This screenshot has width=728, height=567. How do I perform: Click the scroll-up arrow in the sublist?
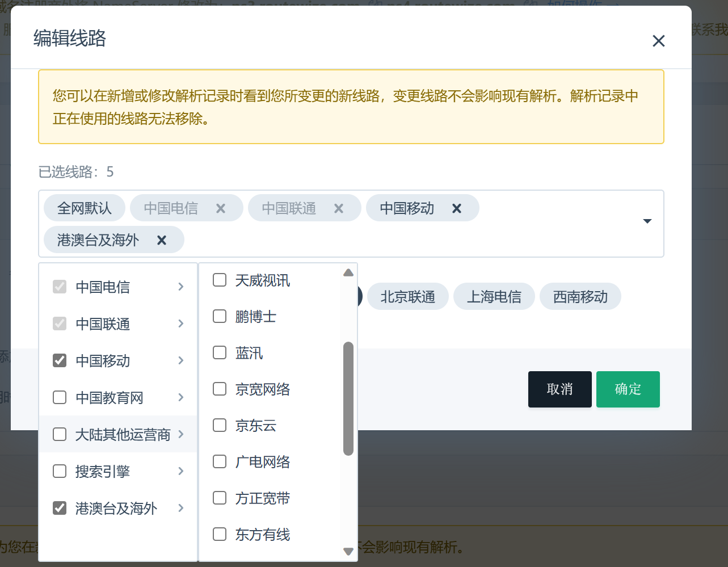pos(348,272)
